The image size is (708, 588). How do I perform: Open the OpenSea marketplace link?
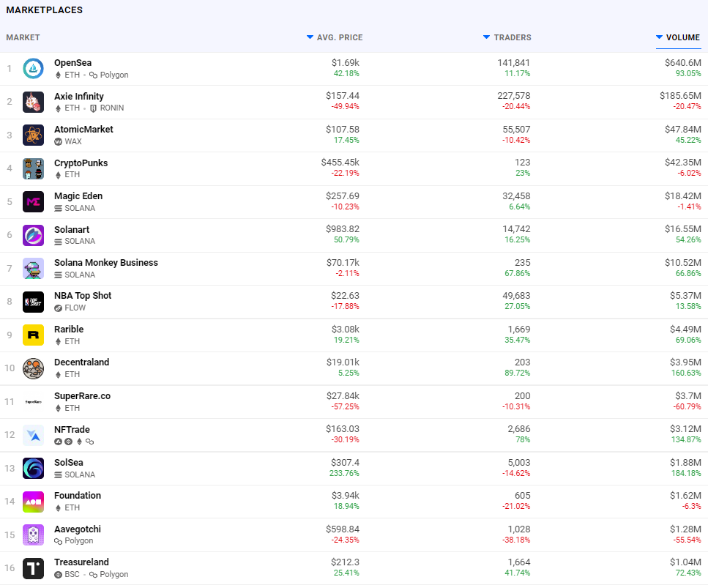click(72, 63)
